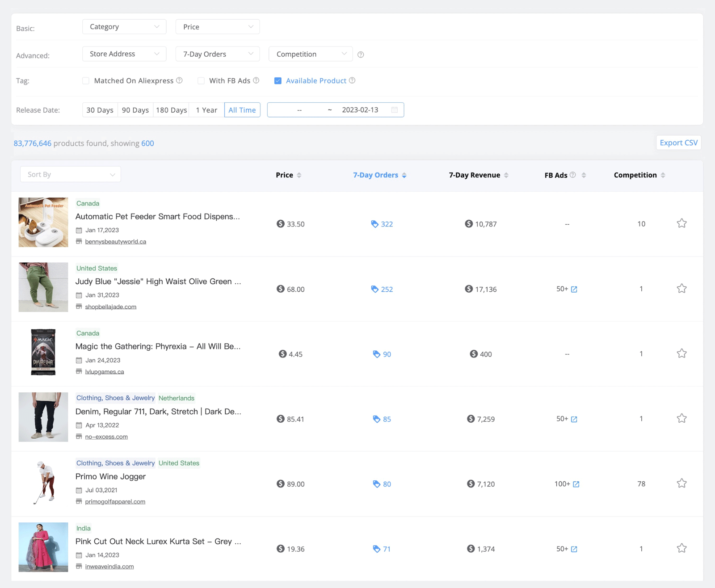Open shopbellajade.com store link
715x588 pixels.
coord(110,307)
